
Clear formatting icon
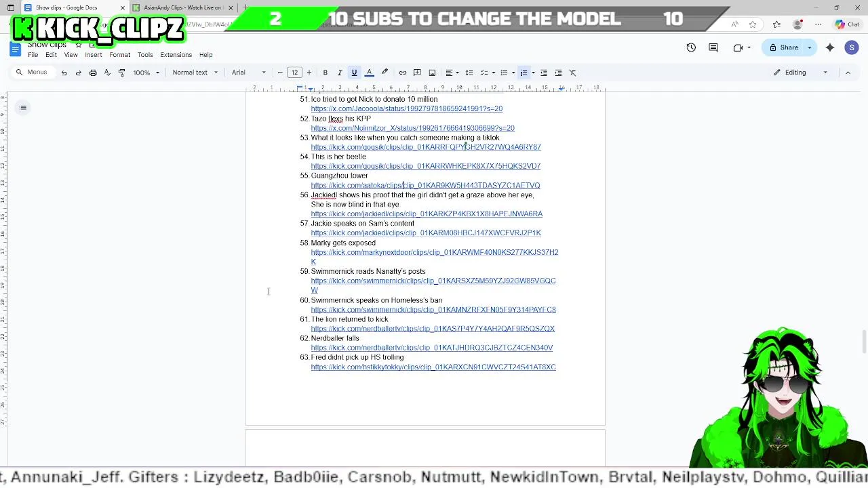pyautogui.click(x=572, y=73)
